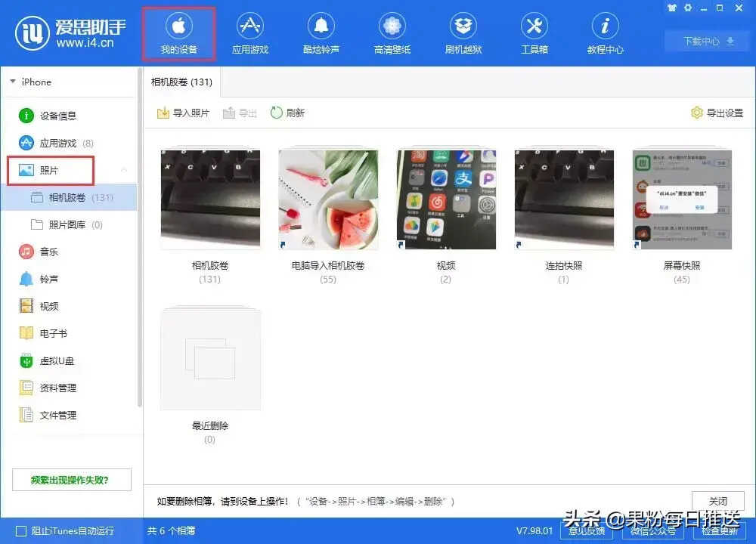Open the 视频 album thumbnail
Screen dimensions: 756x544
point(446,199)
